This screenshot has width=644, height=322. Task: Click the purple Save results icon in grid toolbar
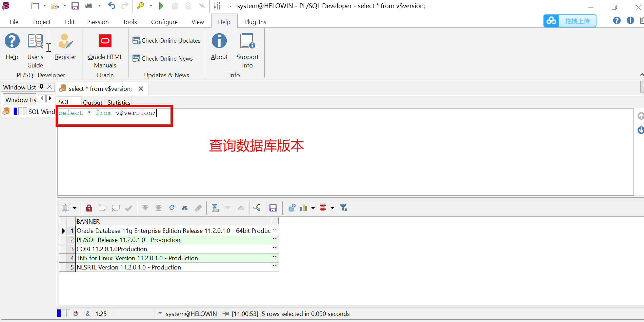pyautogui.click(x=273, y=208)
